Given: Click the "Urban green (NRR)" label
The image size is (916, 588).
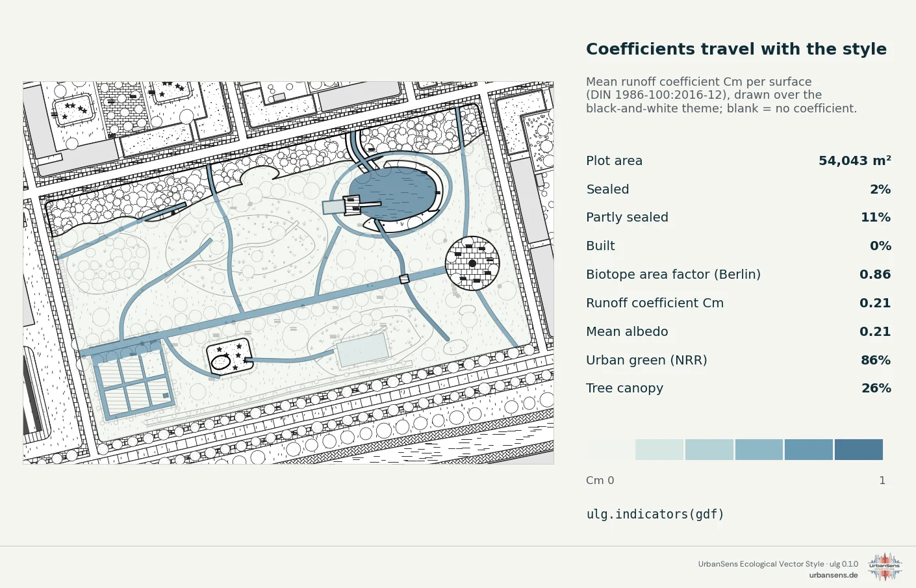Looking at the screenshot, I should pos(646,361).
